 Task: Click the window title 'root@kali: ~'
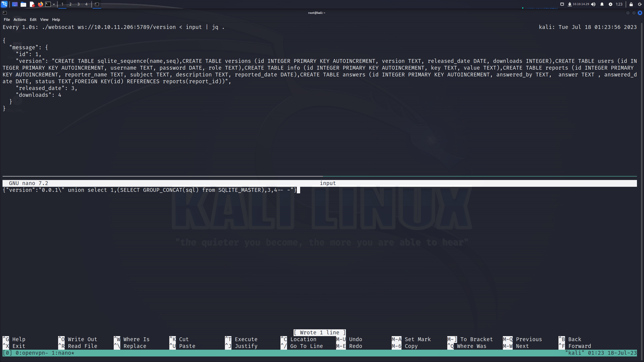click(x=316, y=13)
